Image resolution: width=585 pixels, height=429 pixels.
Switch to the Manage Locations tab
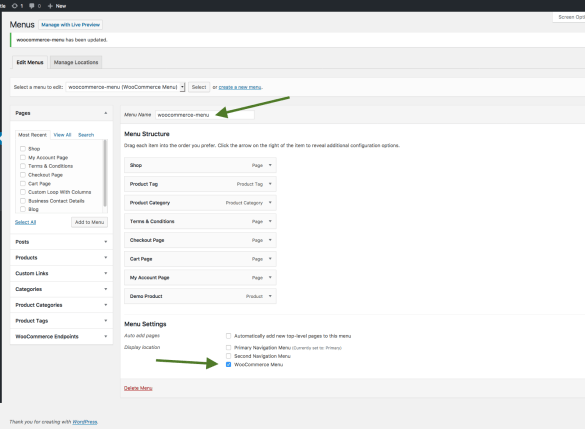pos(76,62)
